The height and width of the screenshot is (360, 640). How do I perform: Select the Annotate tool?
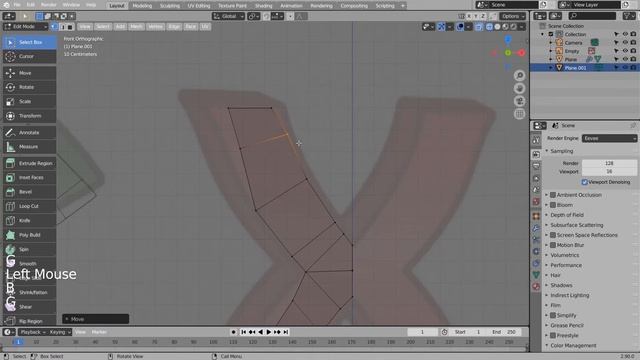click(29, 133)
